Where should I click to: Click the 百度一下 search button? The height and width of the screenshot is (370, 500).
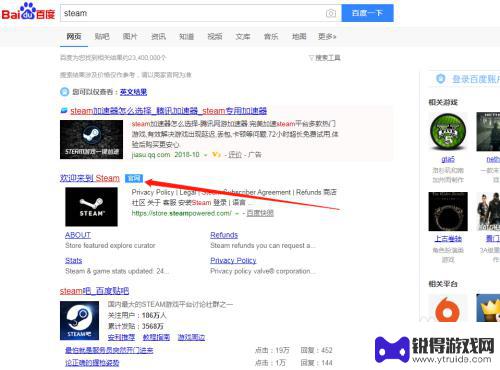pos(367,13)
